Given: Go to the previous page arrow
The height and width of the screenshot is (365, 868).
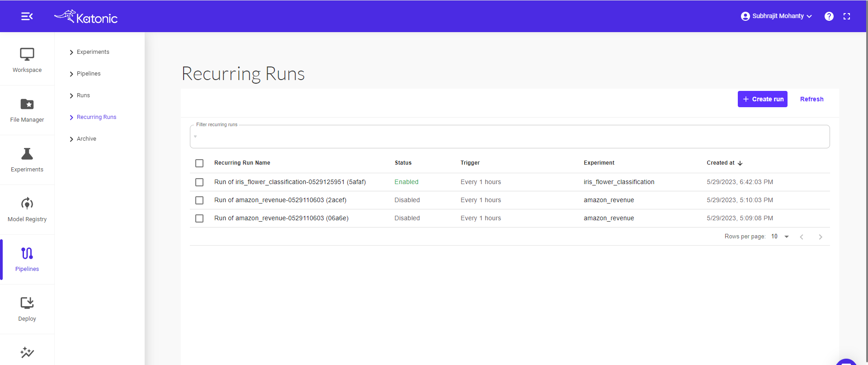Looking at the screenshot, I should point(802,237).
